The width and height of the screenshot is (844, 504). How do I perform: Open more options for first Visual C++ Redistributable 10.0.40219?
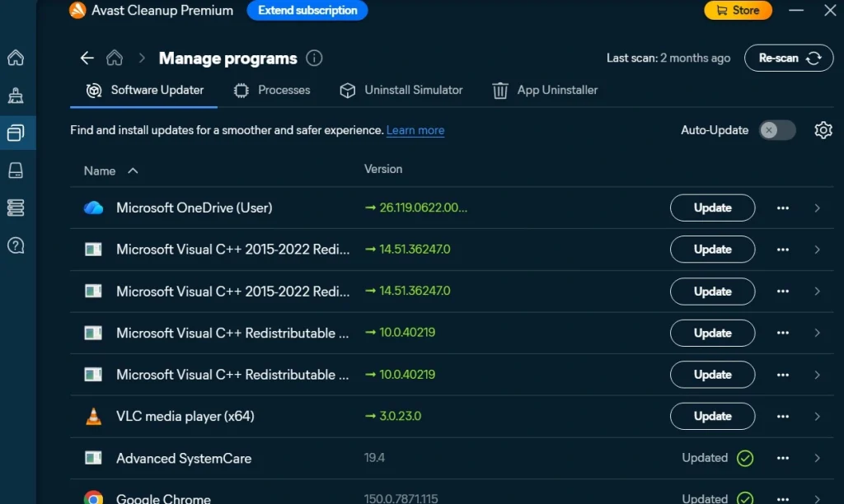point(783,333)
